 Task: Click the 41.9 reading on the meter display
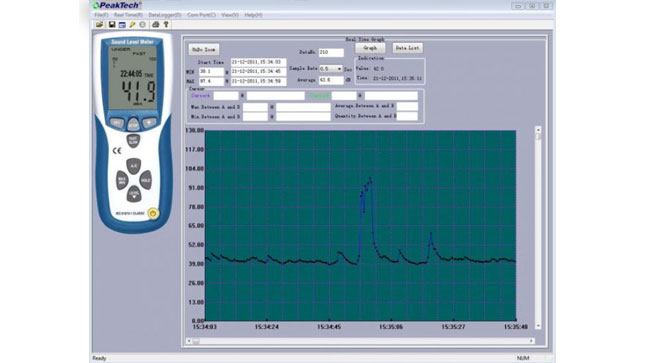click(x=138, y=92)
